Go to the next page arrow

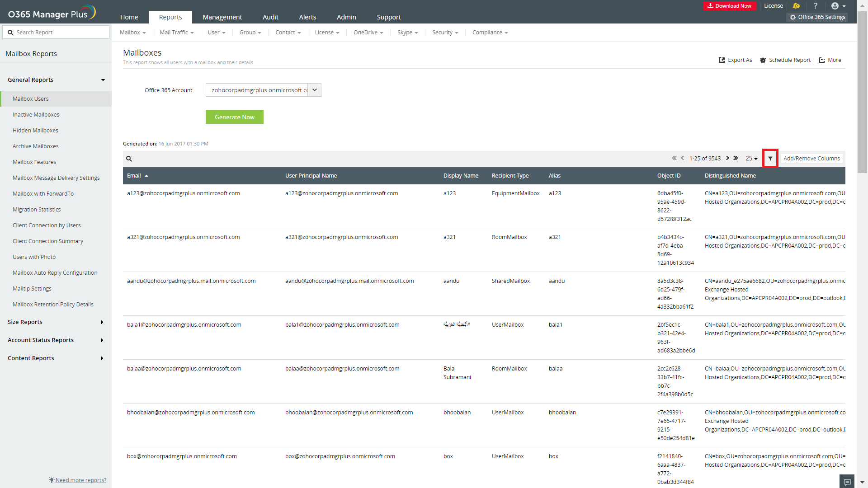click(727, 158)
